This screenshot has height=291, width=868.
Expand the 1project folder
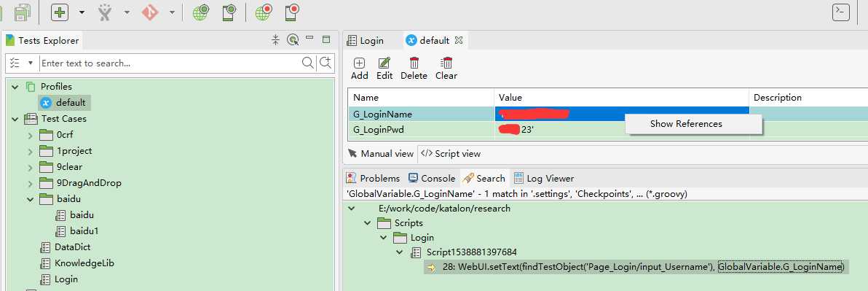pos(30,151)
